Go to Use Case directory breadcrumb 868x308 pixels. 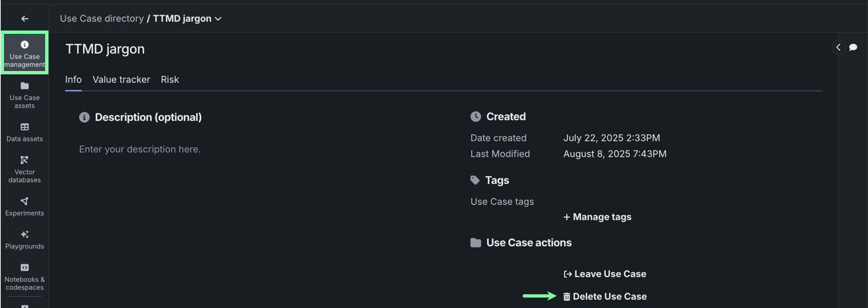(x=102, y=19)
